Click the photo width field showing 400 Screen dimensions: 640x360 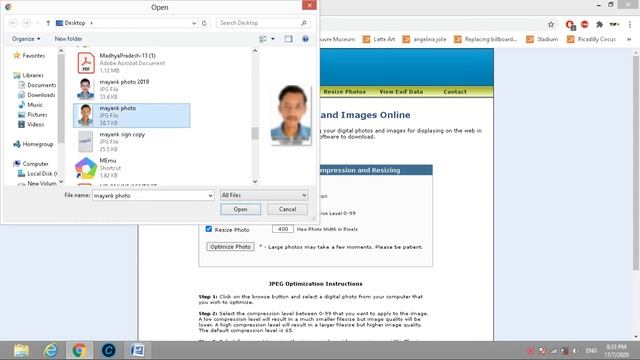[282, 229]
